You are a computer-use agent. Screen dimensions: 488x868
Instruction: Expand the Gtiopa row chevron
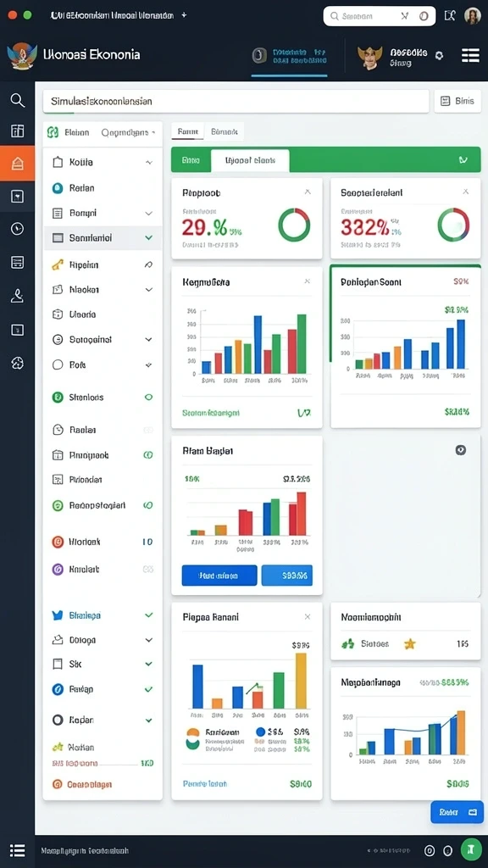pos(148,640)
